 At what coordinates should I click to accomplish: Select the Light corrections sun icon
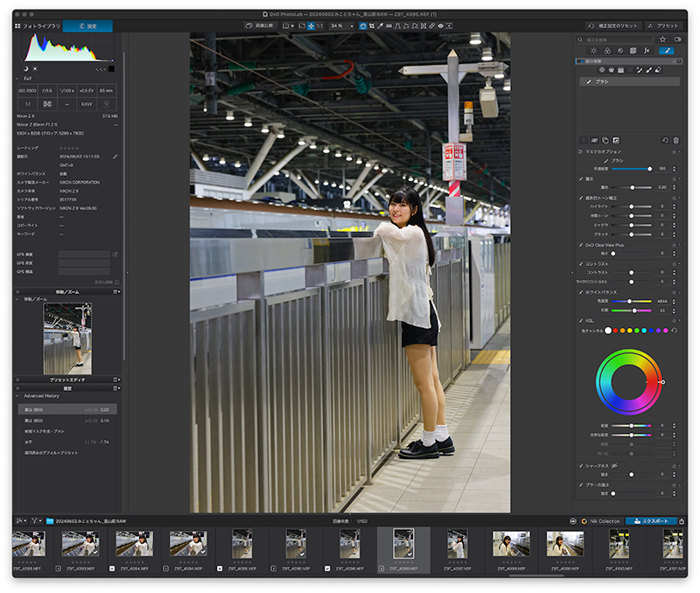pyautogui.click(x=593, y=52)
